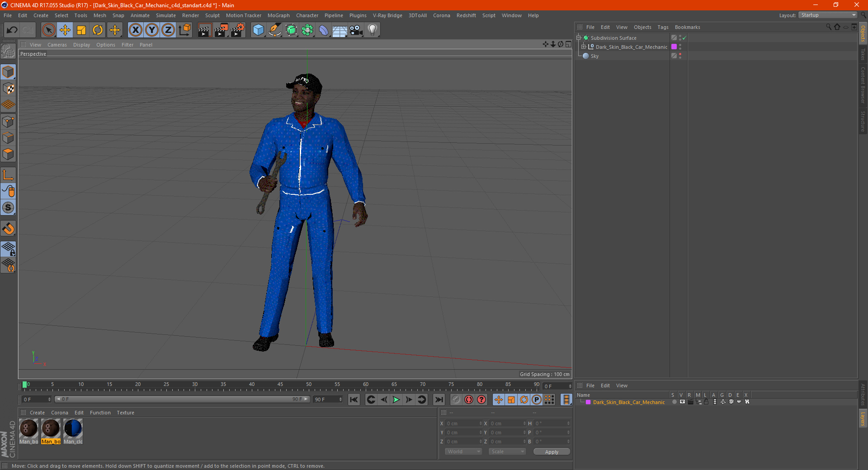Activate the Scale tool in toolbar
Viewport: 868px width, 470px height.
[81, 30]
